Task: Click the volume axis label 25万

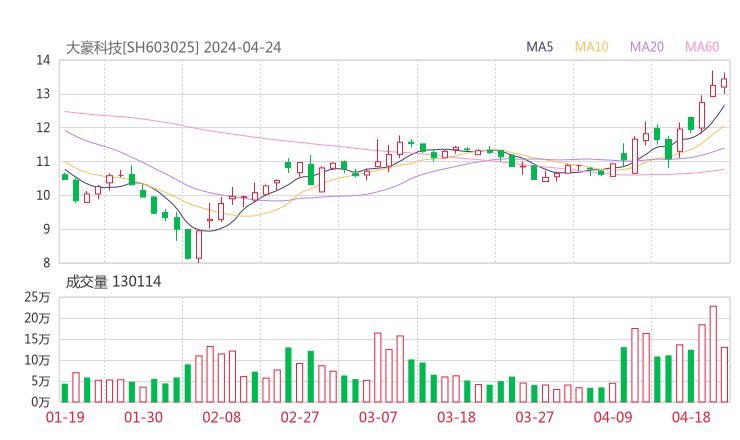Action: [x=37, y=297]
